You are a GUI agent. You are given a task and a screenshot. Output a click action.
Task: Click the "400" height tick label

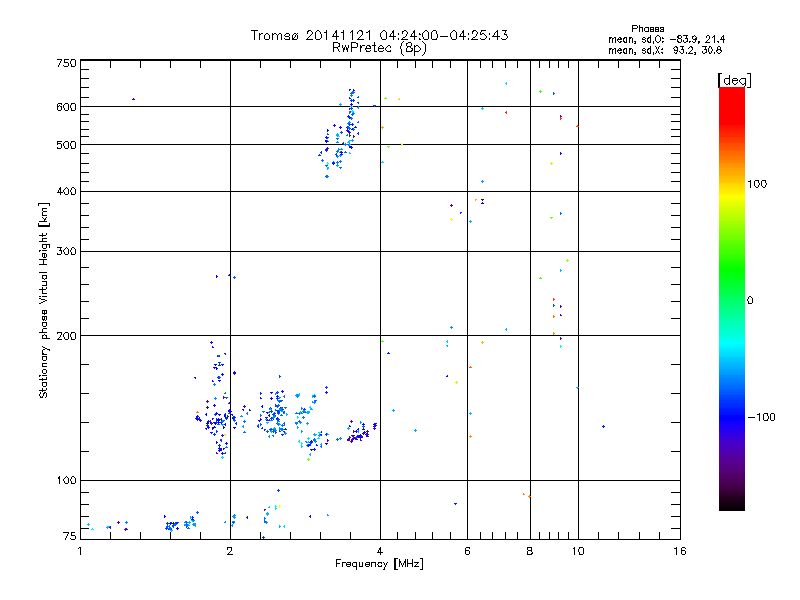(66, 192)
